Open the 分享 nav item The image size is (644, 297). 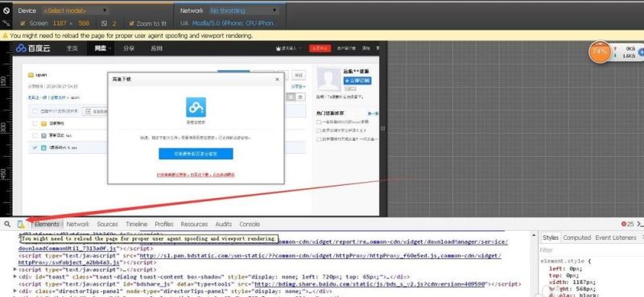[x=129, y=48]
